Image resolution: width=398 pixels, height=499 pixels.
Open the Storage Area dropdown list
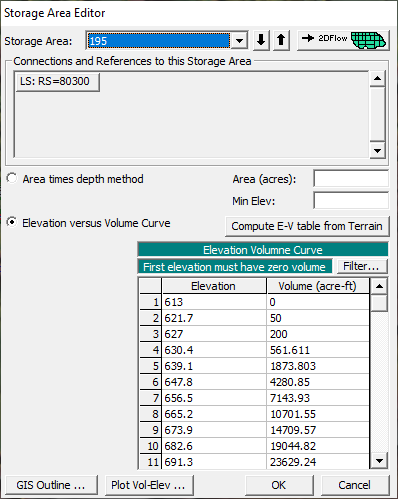239,41
